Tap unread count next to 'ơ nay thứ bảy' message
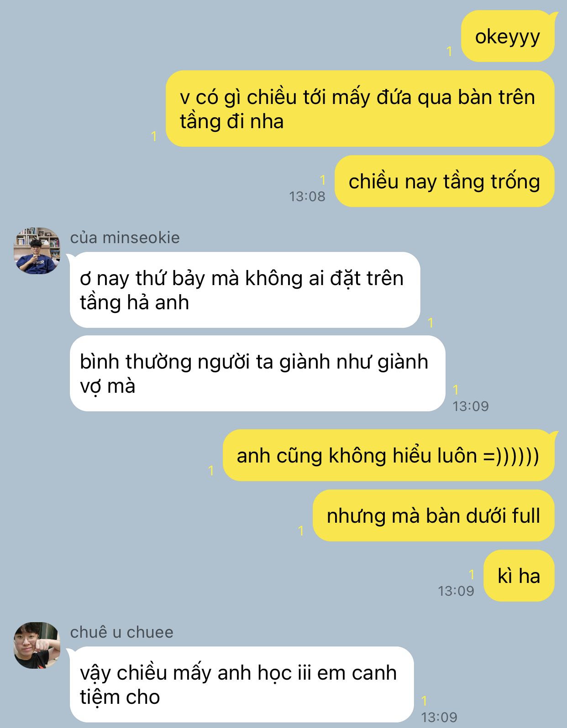 point(430,323)
